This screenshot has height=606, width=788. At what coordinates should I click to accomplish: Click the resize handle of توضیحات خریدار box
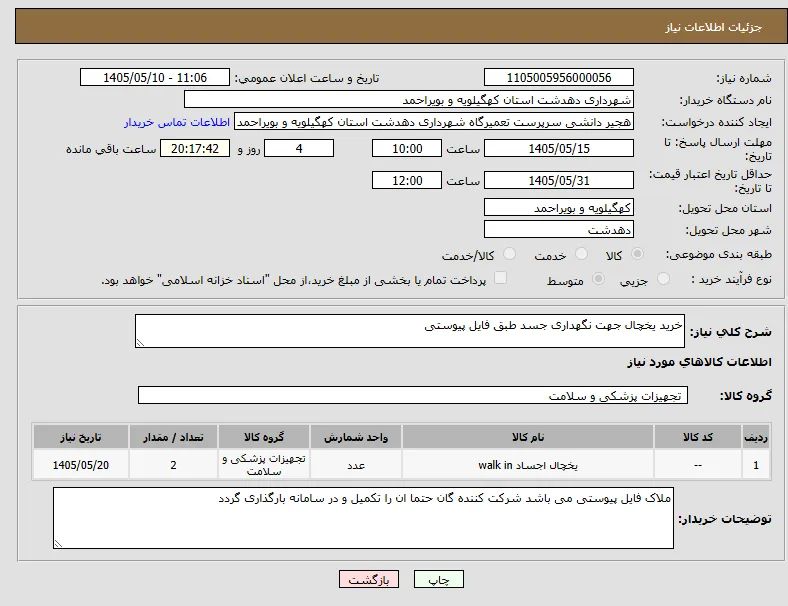tap(58, 543)
